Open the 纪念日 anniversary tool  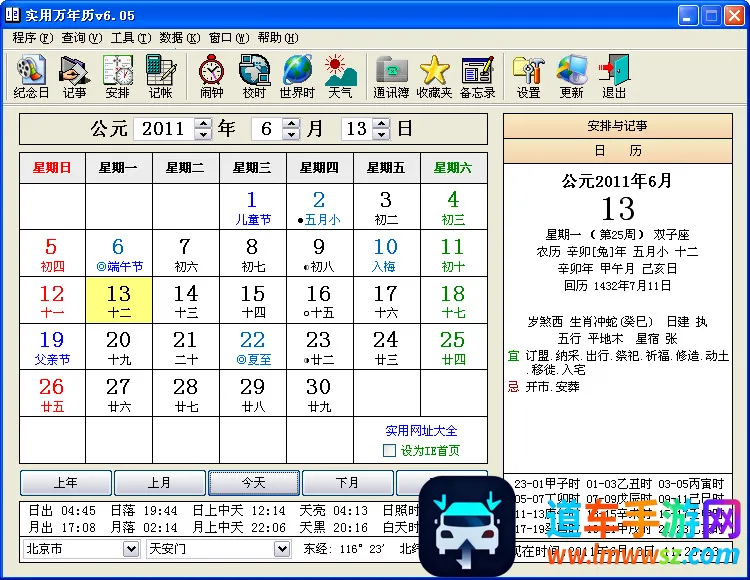click(x=31, y=76)
